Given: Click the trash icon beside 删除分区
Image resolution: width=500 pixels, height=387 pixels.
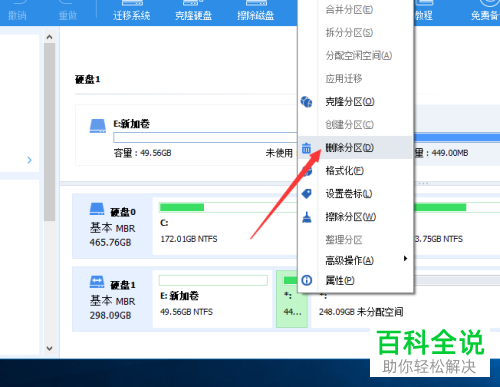Looking at the screenshot, I should point(306,148).
